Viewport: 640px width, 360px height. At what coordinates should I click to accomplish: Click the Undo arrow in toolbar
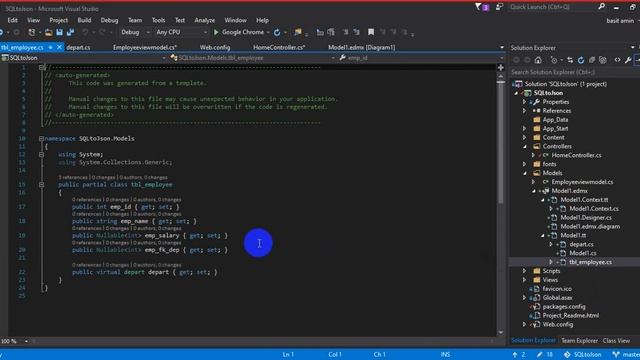[85, 32]
